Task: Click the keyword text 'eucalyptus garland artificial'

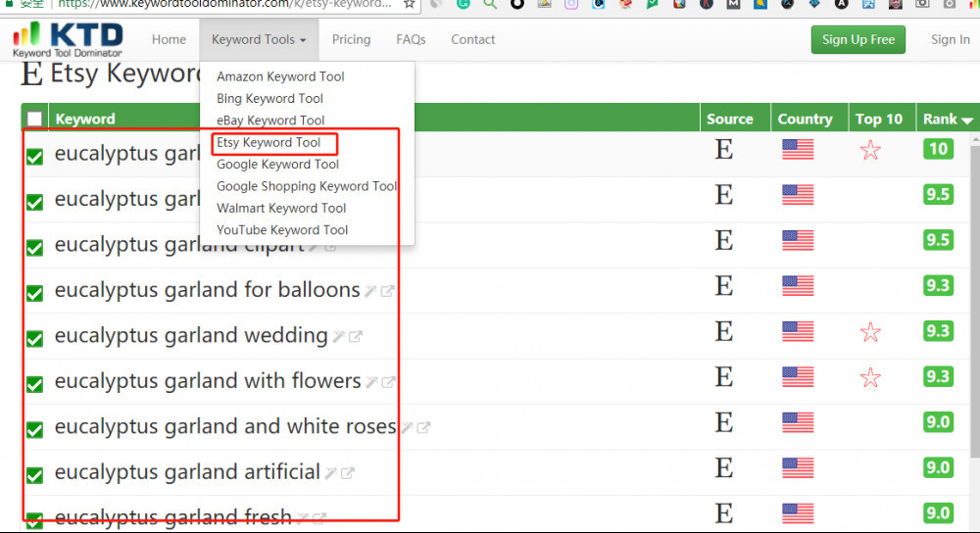Action: tap(187, 472)
